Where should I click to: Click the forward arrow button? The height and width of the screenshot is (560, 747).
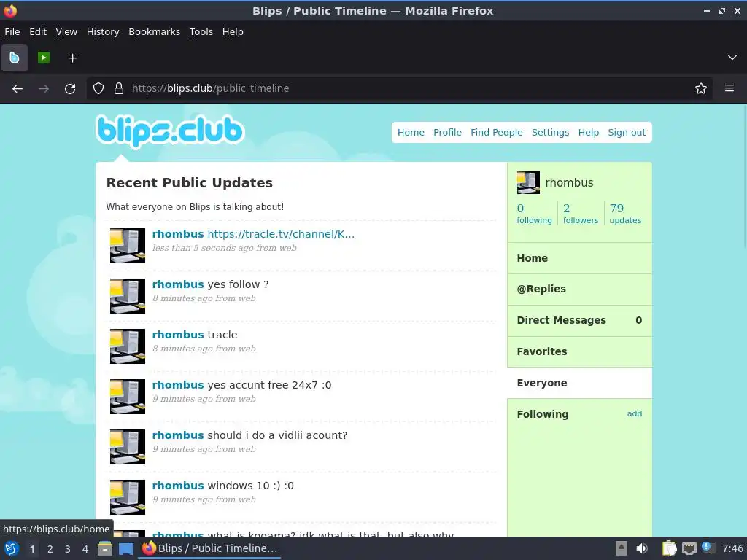click(x=44, y=88)
